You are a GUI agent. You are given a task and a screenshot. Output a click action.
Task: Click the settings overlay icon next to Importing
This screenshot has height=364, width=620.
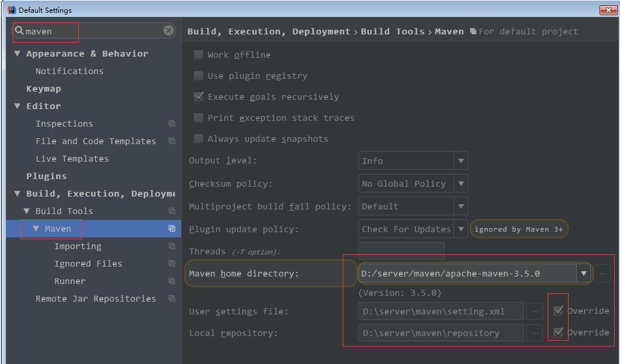point(172,246)
